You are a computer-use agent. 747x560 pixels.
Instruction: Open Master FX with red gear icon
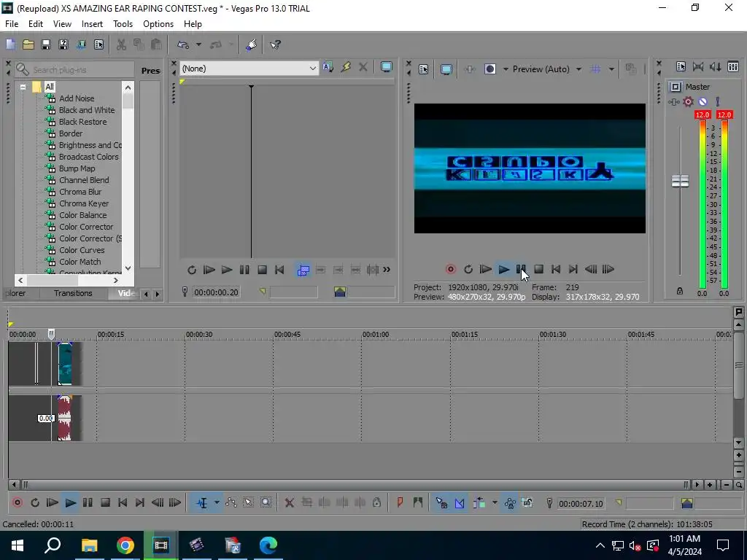tap(688, 102)
